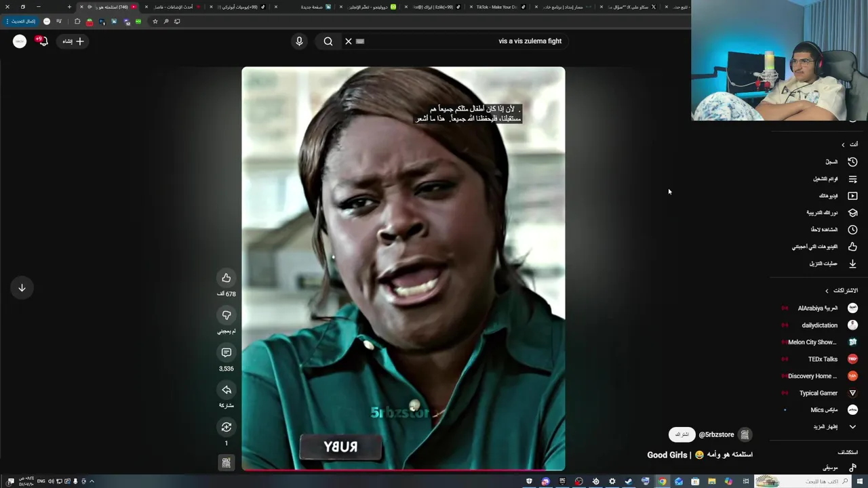This screenshot has width=868, height=488.
Task: Open the account avatar menu
Action: (20, 41)
